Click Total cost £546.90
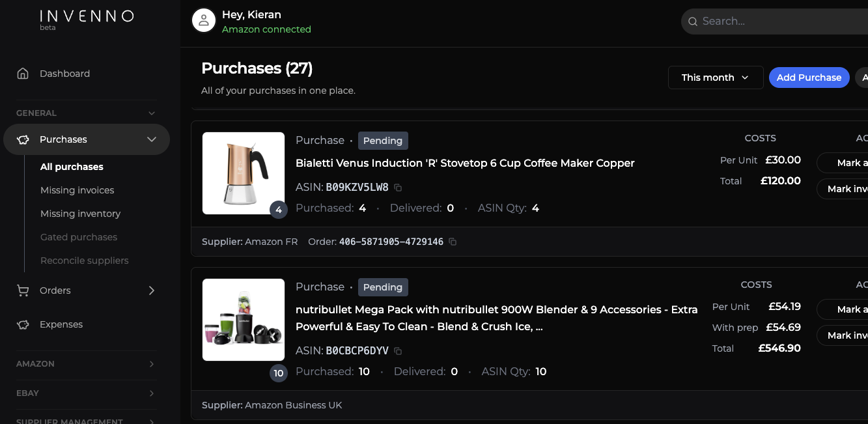 (779, 348)
